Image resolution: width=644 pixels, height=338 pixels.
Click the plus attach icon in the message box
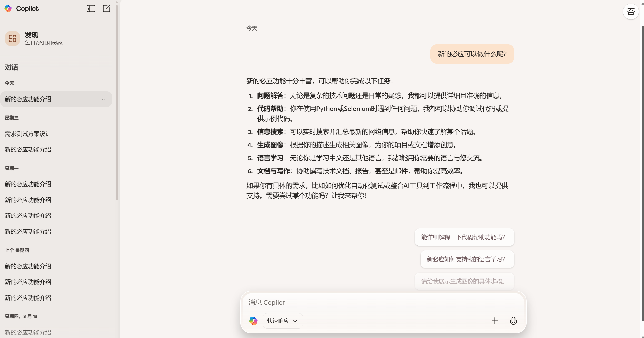tap(495, 321)
